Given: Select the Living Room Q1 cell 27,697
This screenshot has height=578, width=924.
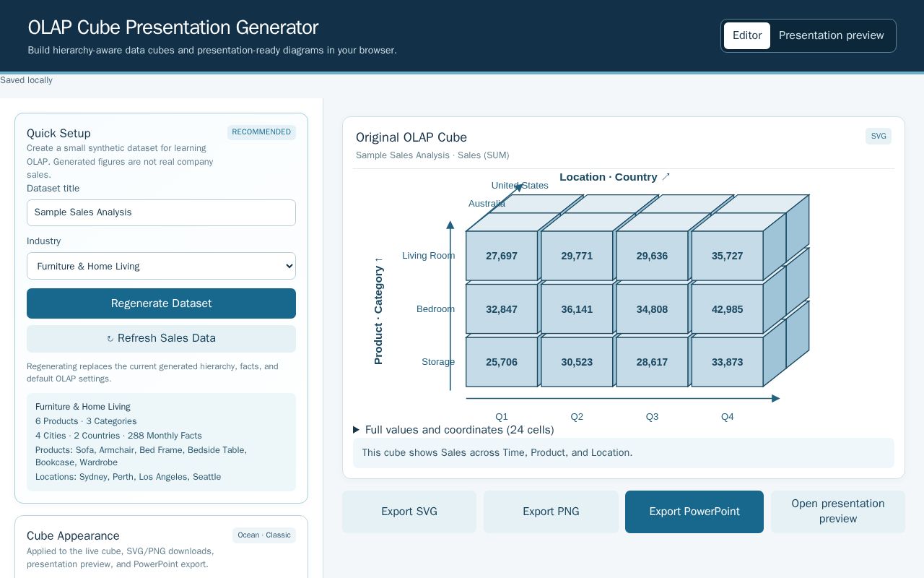Looking at the screenshot, I should 502,256.
